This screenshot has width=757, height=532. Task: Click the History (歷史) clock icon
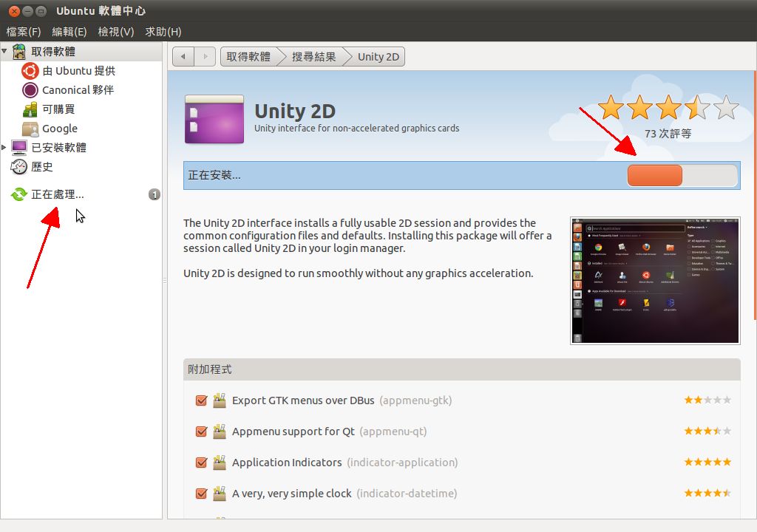19,166
